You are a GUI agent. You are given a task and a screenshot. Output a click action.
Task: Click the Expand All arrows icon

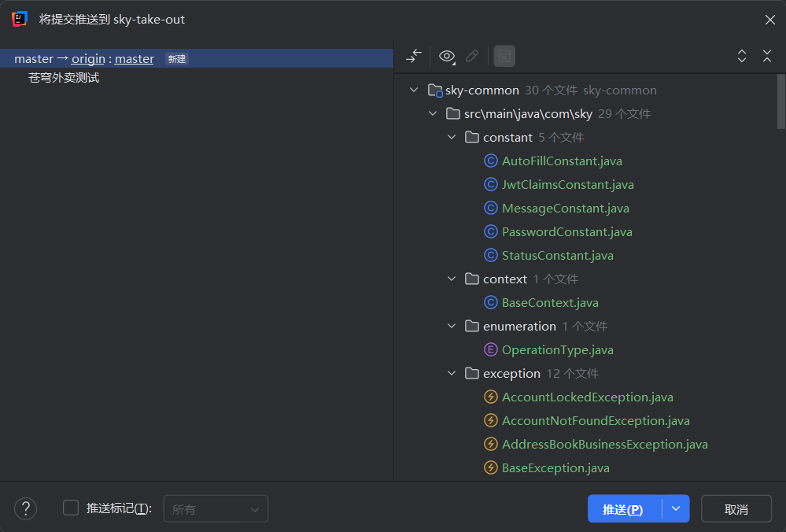[742, 56]
